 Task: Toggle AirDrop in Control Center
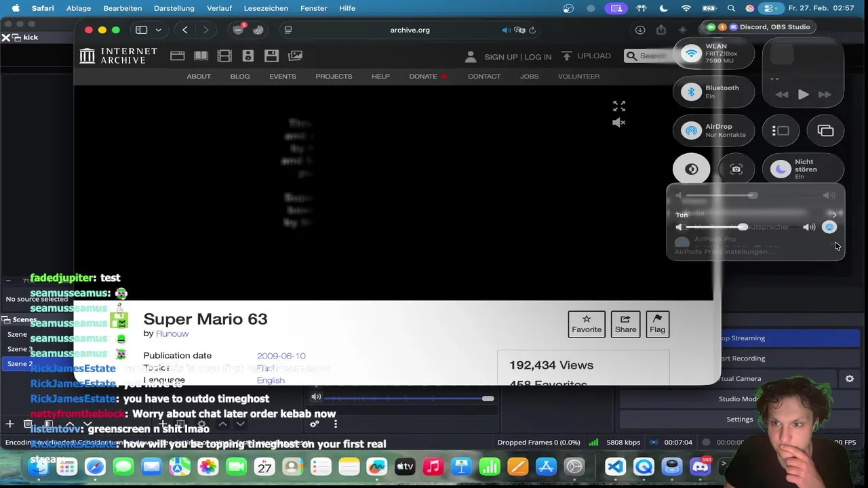[x=691, y=131]
